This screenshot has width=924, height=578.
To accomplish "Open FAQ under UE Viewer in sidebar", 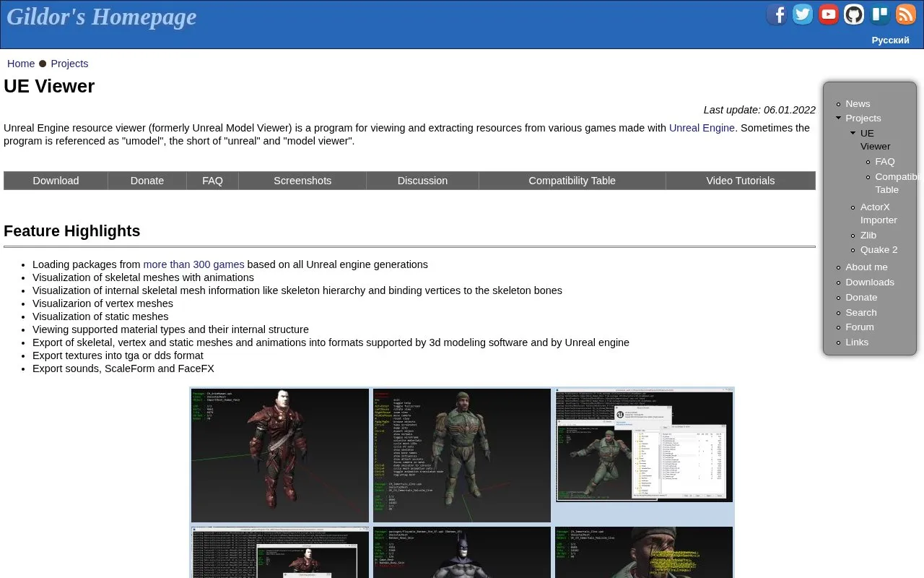I will [x=885, y=161].
